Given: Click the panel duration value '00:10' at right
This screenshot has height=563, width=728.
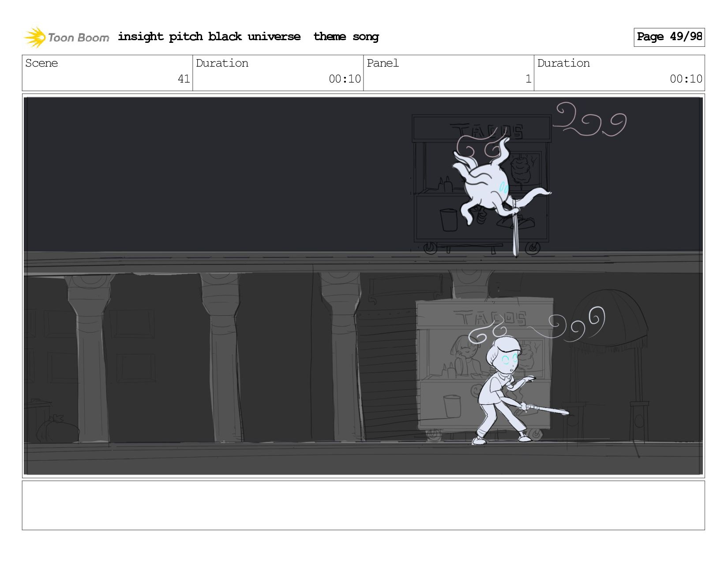Looking at the screenshot, I should [686, 79].
